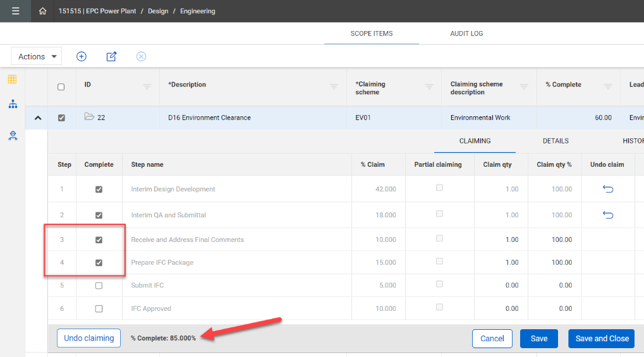
Task: Open the hamburger navigation menu
Action: [15, 11]
